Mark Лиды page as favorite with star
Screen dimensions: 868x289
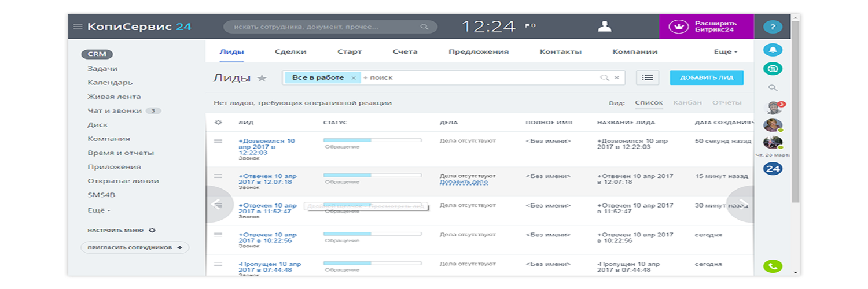262,78
